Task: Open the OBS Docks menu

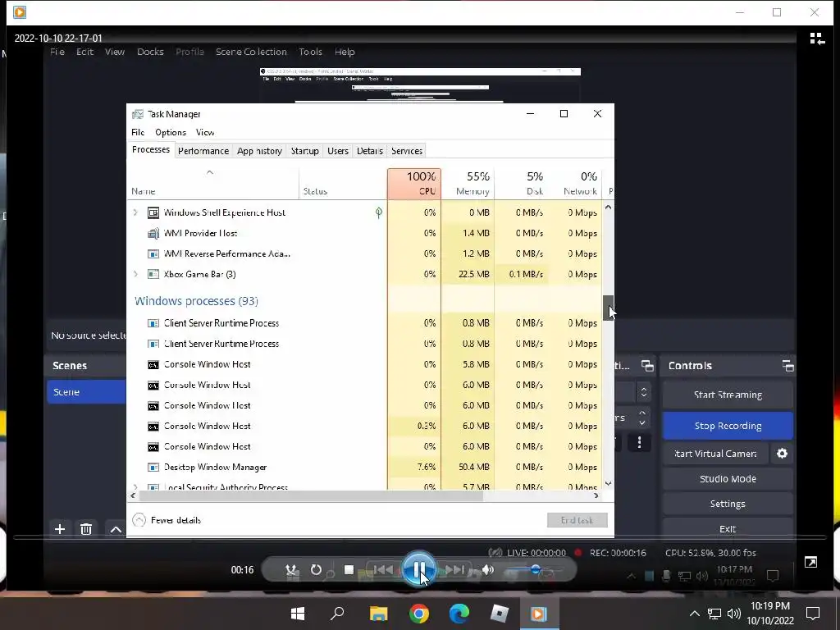Action: point(150,52)
